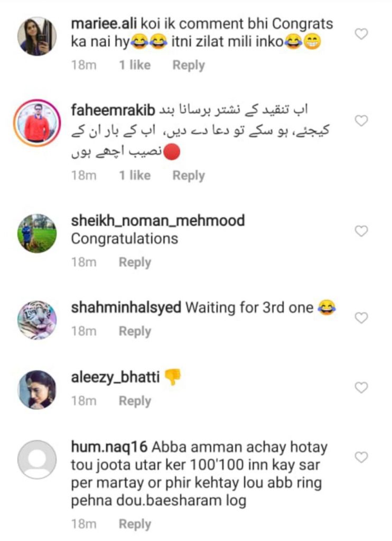Screen dimensions: 392x541
Task: Open hum.naq16's default avatar
Action: point(37,459)
